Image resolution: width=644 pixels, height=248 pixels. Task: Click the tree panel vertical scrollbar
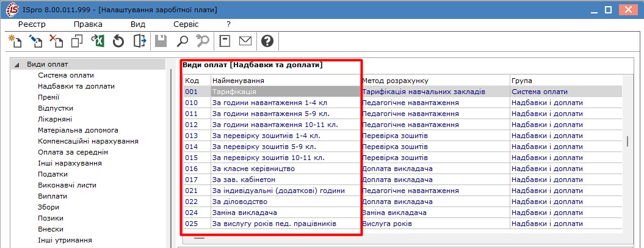(172, 158)
